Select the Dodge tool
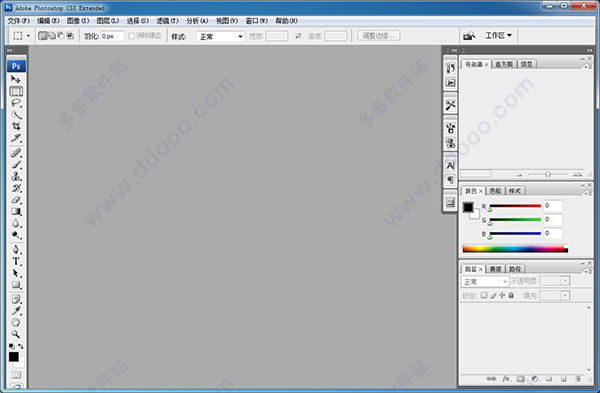This screenshot has height=393, width=600. pyautogui.click(x=16, y=235)
